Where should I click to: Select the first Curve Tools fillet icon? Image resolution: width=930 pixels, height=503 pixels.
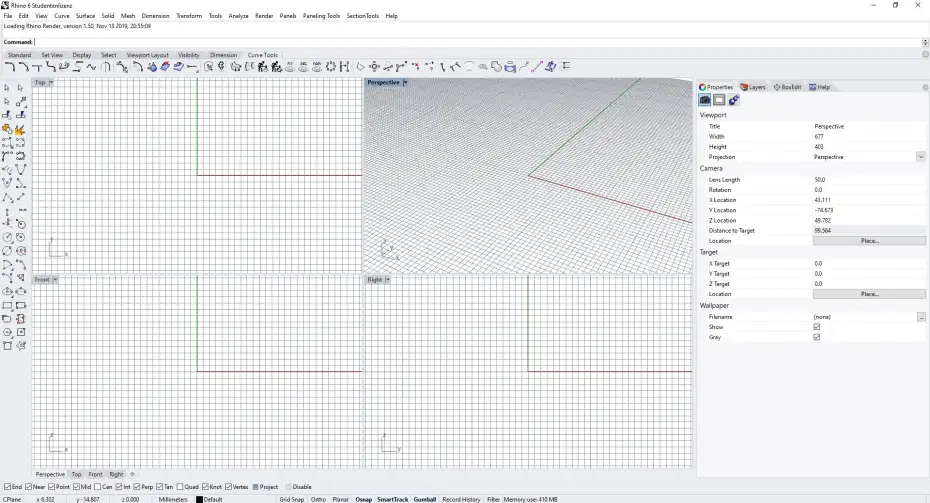(x=10, y=67)
